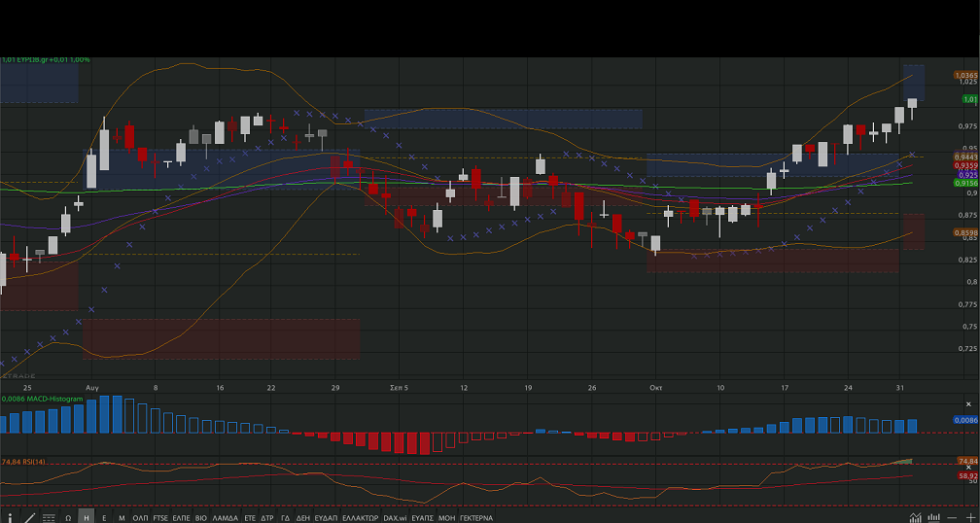Open the ΕΥΑΠΣ symbol chart
The image size is (980, 523).
423,518
